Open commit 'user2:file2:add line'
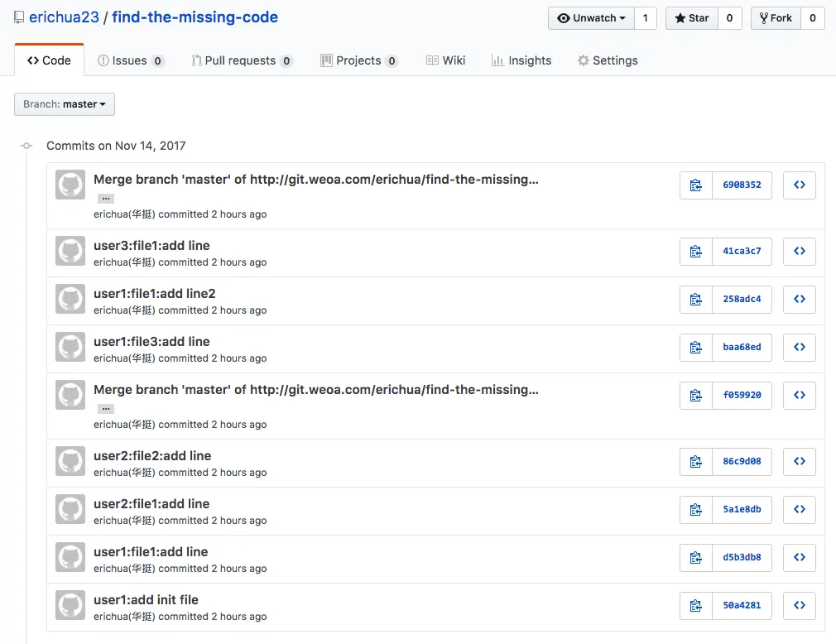Viewport: 836px width, 644px height. [152, 456]
